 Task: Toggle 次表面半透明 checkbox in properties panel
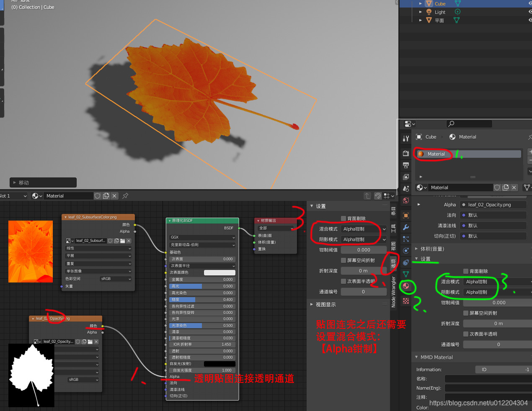pos(466,334)
